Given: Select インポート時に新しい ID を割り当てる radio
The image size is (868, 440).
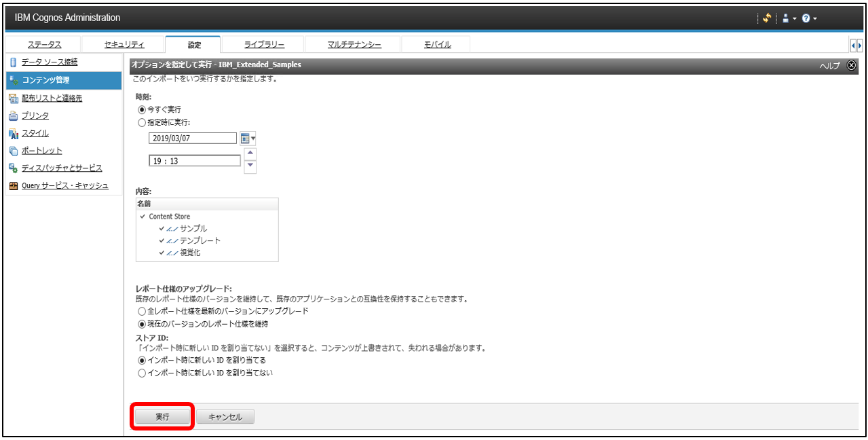Looking at the screenshot, I should pos(142,360).
